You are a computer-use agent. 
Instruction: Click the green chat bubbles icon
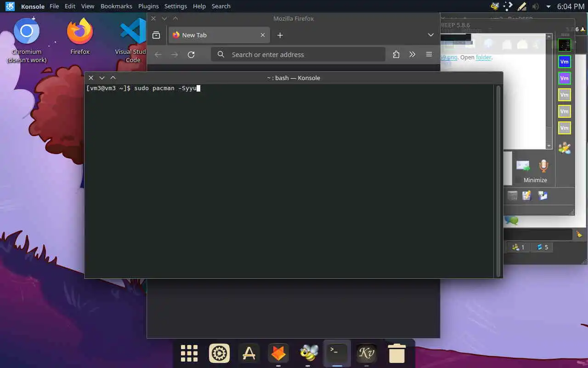pyautogui.click(x=511, y=220)
